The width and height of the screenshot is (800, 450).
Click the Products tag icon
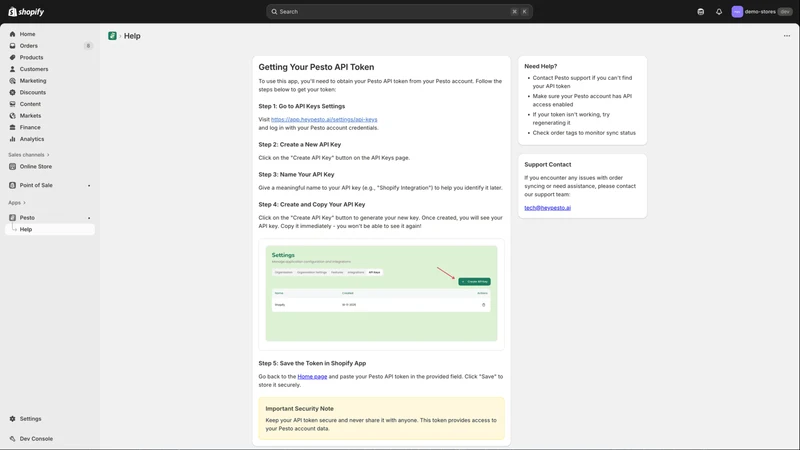click(x=12, y=58)
